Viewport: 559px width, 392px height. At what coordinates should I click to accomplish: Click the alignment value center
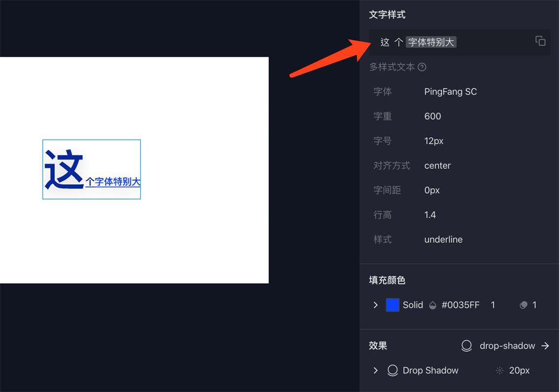pos(437,166)
